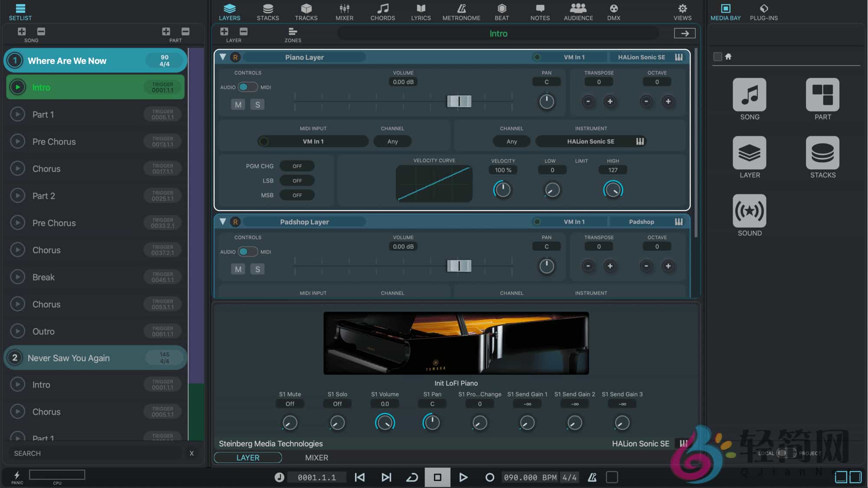Image resolution: width=868 pixels, height=488 pixels.
Task: Open the DMX view
Action: pos(614,12)
